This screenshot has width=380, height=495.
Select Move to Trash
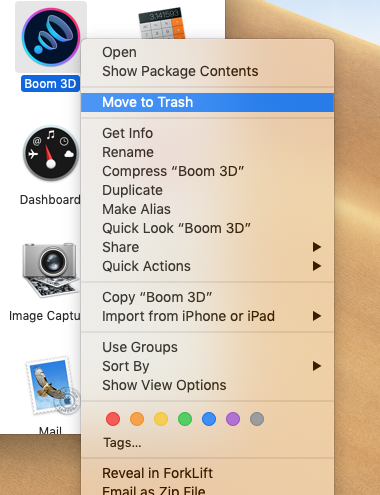207,102
